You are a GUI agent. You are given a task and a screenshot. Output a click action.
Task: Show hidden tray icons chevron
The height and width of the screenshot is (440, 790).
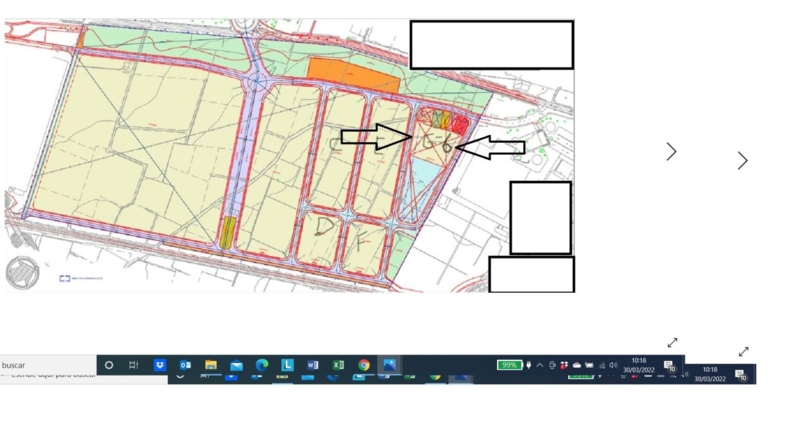tap(540, 365)
